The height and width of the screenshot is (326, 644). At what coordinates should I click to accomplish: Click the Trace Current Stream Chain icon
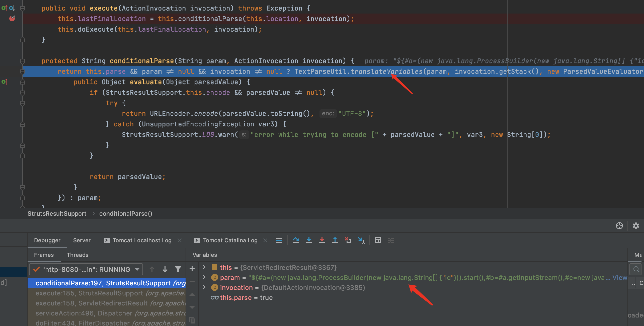tap(390, 240)
